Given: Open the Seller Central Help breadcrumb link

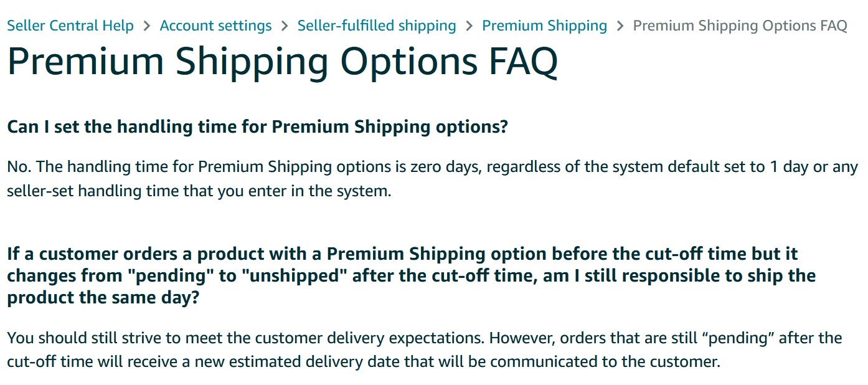Looking at the screenshot, I should coord(70,26).
